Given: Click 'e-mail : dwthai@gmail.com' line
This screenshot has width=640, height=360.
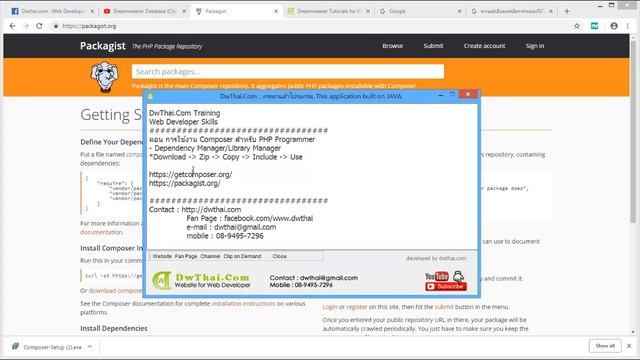Looking at the screenshot, I should point(231,227).
